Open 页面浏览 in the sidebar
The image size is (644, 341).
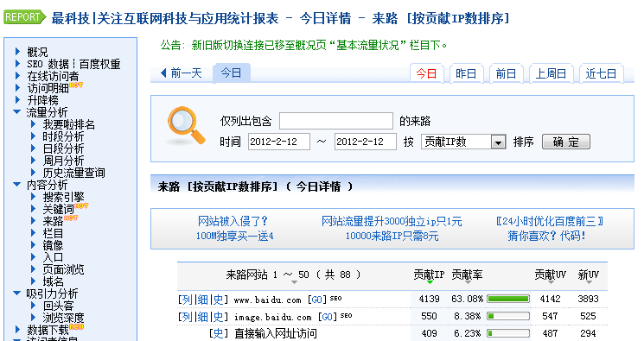pos(63,269)
